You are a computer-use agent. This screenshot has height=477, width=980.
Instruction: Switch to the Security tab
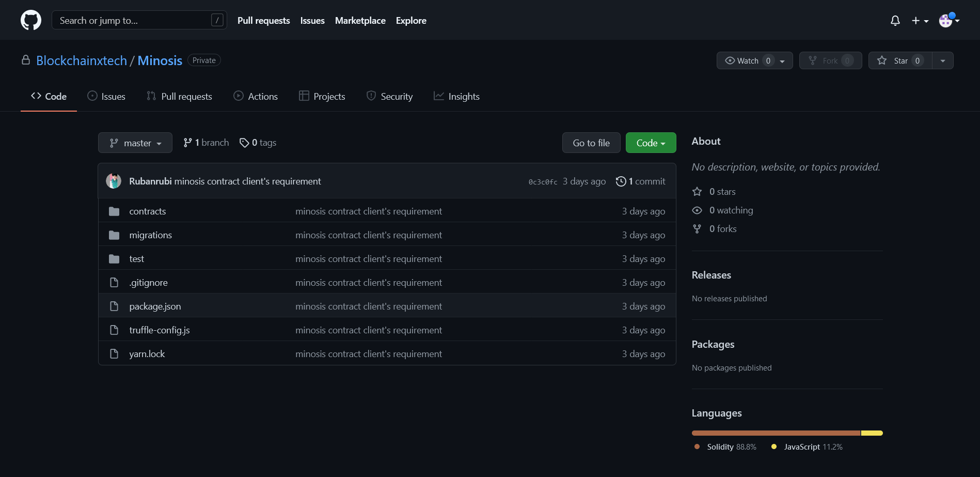point(389,96)
